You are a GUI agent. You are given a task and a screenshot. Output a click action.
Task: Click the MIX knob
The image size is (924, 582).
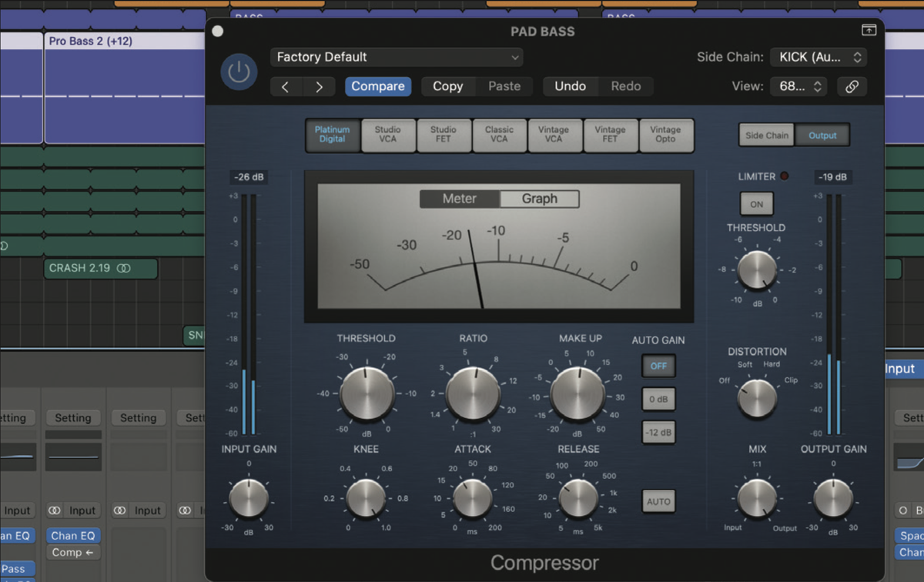pos(757,498)
